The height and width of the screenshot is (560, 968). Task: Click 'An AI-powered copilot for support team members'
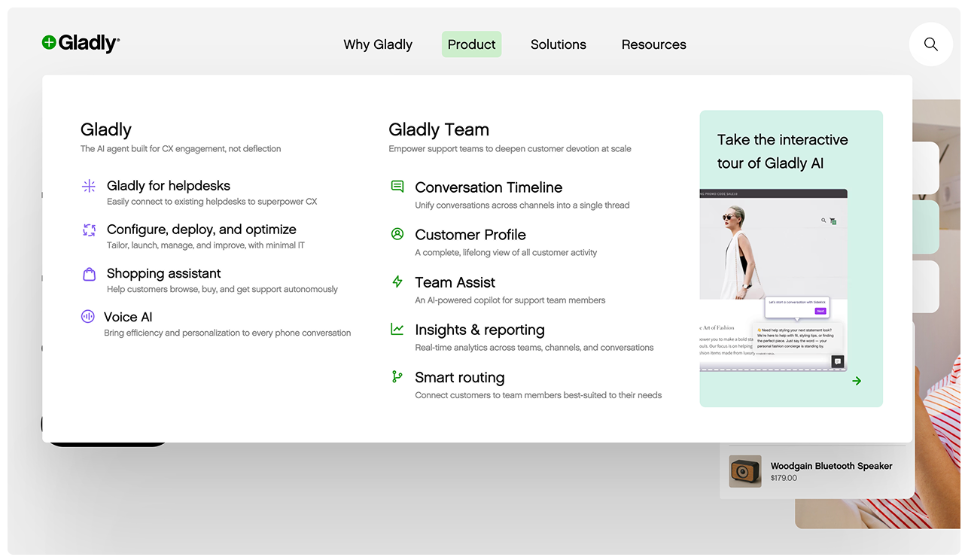tap(510, 300)
